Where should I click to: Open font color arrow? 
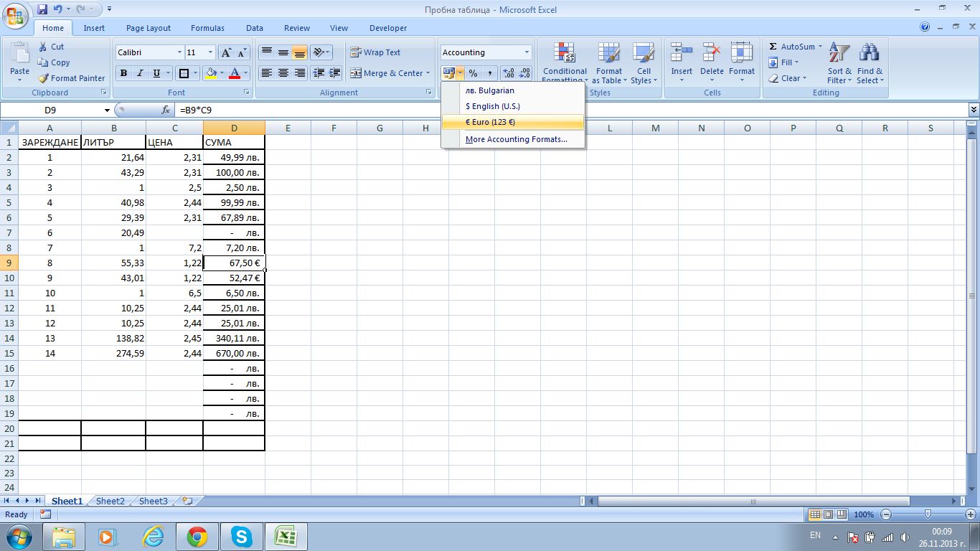(x=245, y=73)
